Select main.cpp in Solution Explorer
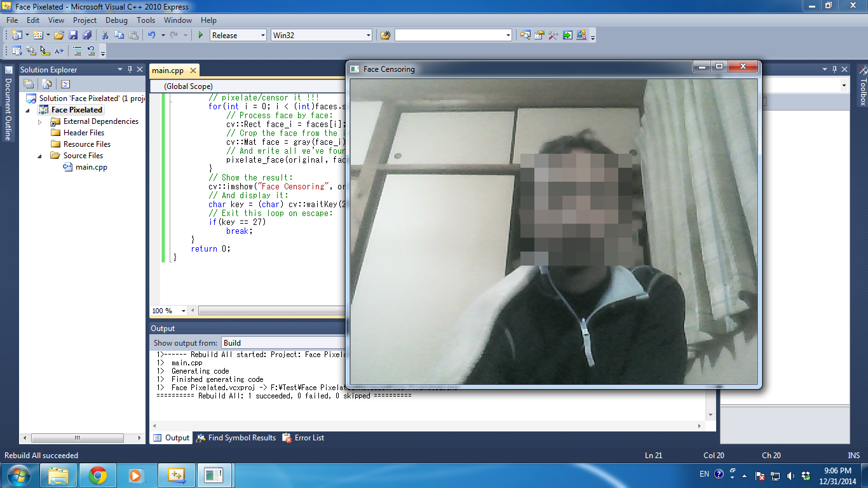Image resolution: width=868 pixels, height=488 pixels. (x=91, y=167)
